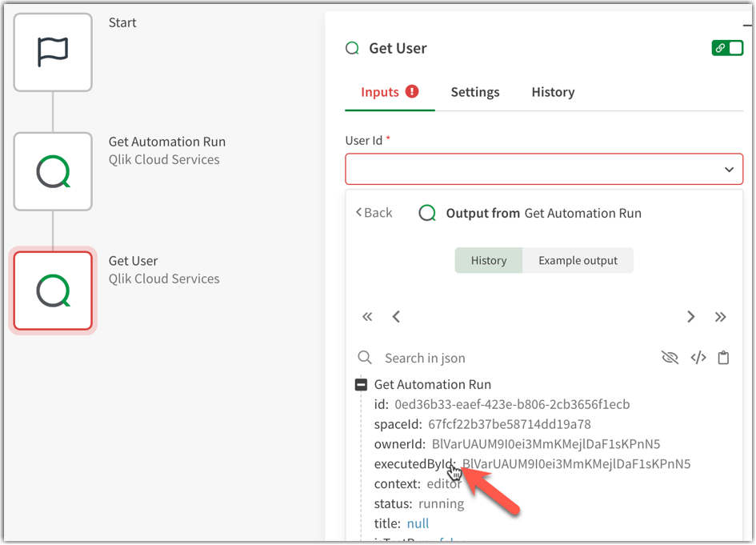Go to next run with right chevron
The width and height of the screenshot is (756, 545).
click(690, 316)
